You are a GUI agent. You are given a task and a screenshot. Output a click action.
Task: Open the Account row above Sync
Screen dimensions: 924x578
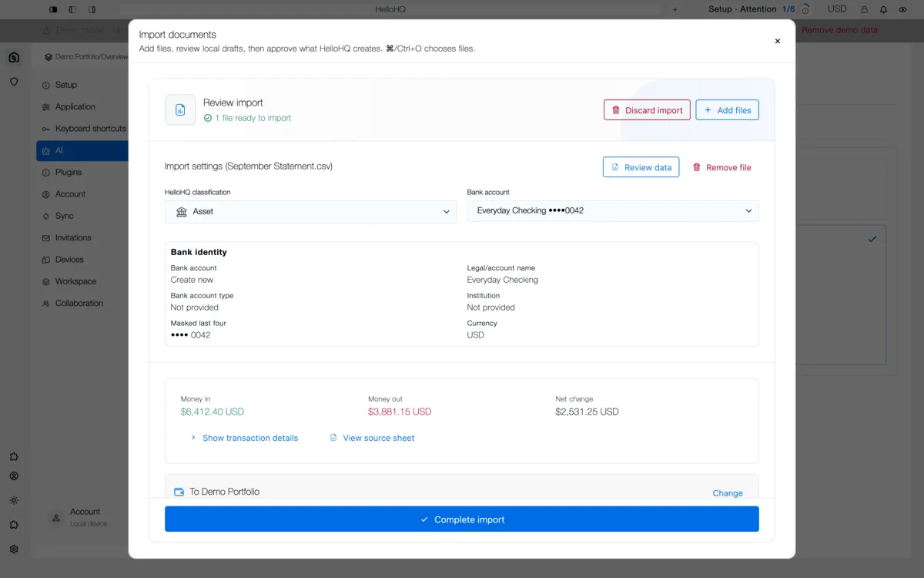[x=82, y=194]
